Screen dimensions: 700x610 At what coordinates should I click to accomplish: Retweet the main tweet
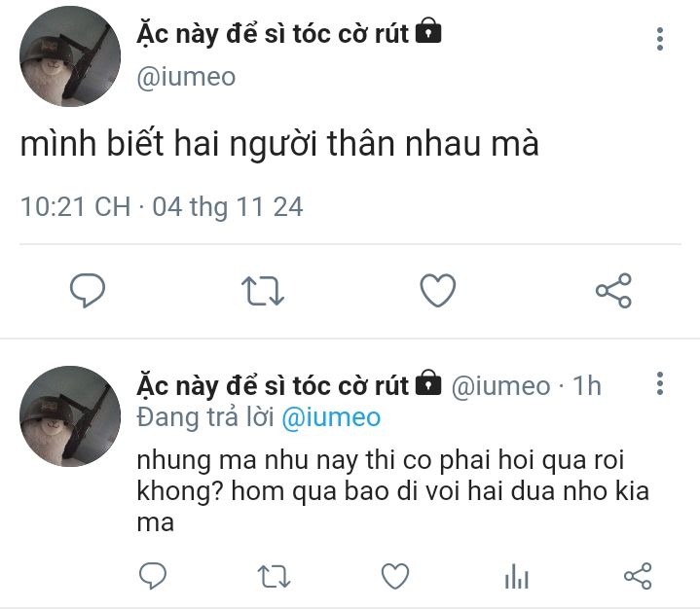click(263, 291)
